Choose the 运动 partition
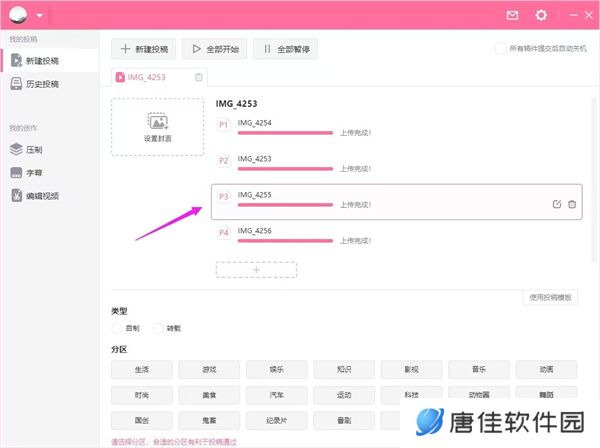This screenshot has height=448, width=600. [344, 395]
